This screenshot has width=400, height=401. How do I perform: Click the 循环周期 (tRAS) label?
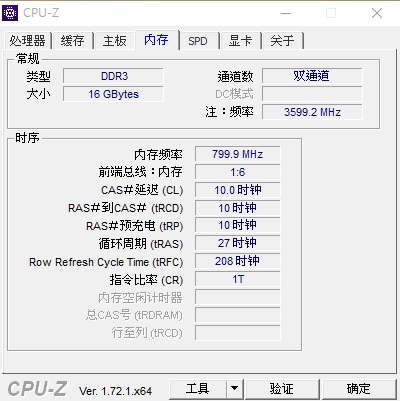pyautogui.click(x=141, y=244)
